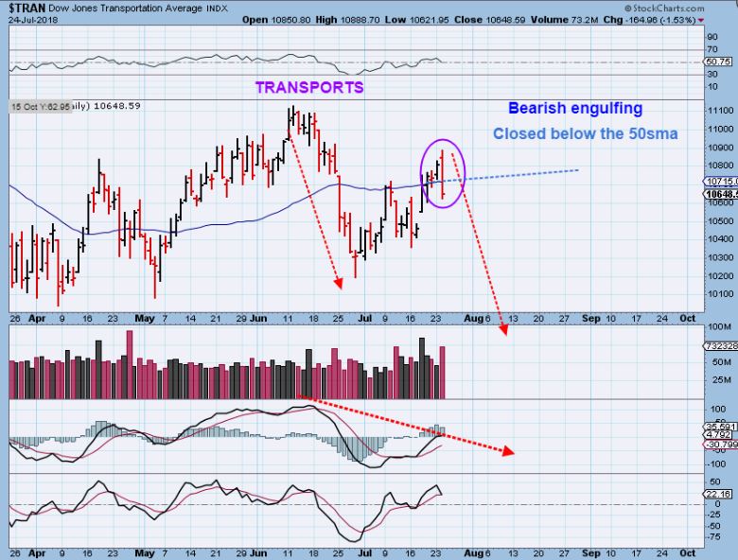
Task: Click the RSI scale label 30
Action: (712, 74)
